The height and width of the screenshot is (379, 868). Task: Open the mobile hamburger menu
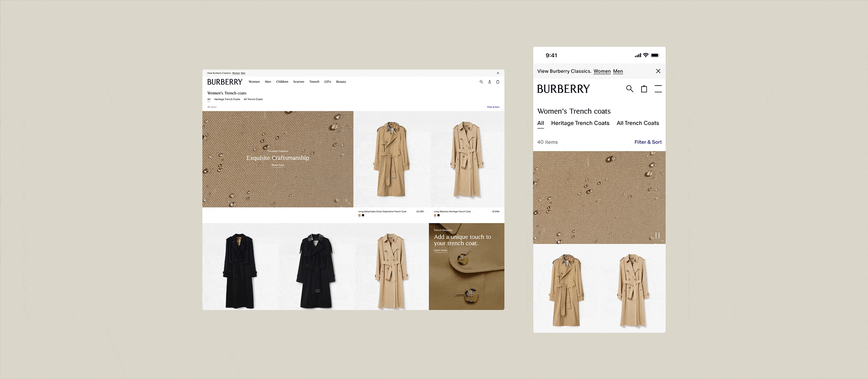point(658,89)
